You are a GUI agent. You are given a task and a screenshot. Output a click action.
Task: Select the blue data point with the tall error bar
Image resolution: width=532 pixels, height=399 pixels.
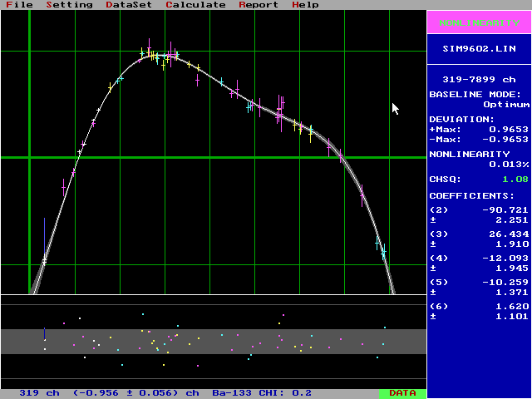coord(44,235)
